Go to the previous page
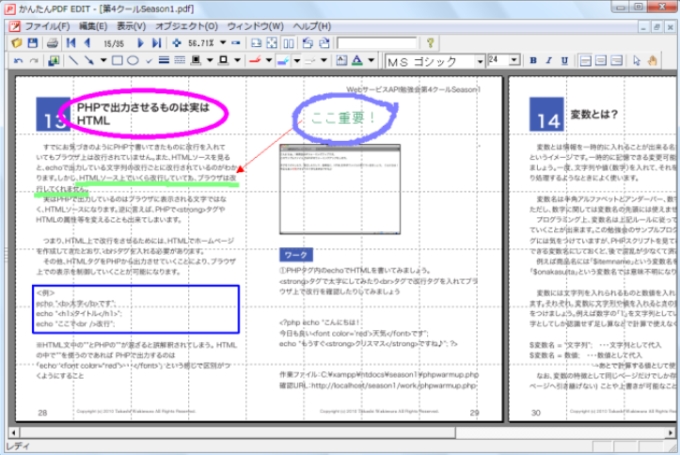This screenshot has width=680, height=455. [87, 43]
